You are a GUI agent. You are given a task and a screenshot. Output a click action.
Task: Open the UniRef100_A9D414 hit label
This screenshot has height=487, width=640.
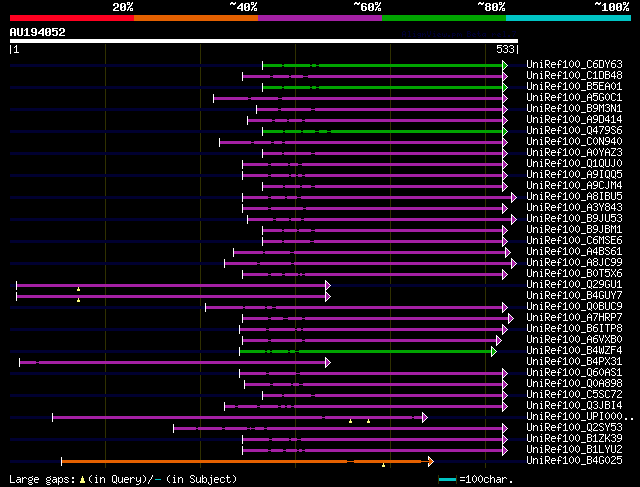click(x=574, y=120)
